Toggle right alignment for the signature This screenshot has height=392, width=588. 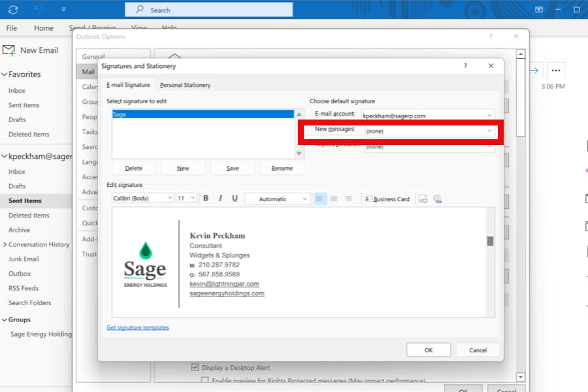(348, 199)
